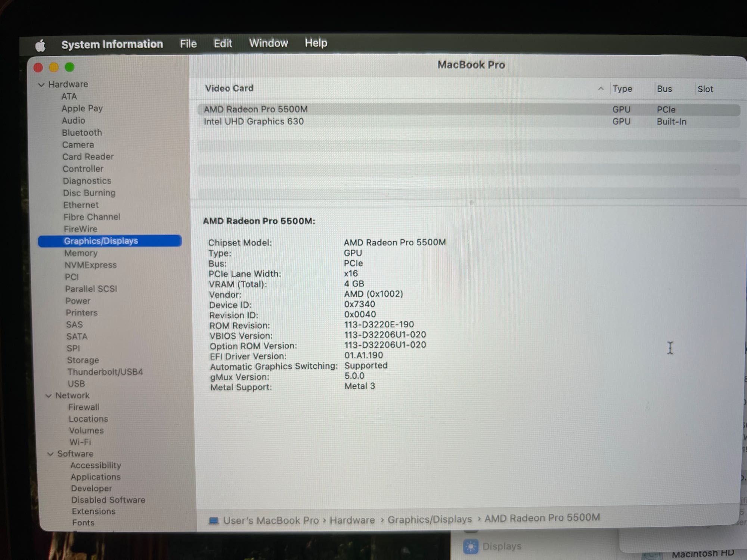Click the 113-D3220E-190 ROM Revision value
This screenshot has width=747, height=560.
coord(379,324)
